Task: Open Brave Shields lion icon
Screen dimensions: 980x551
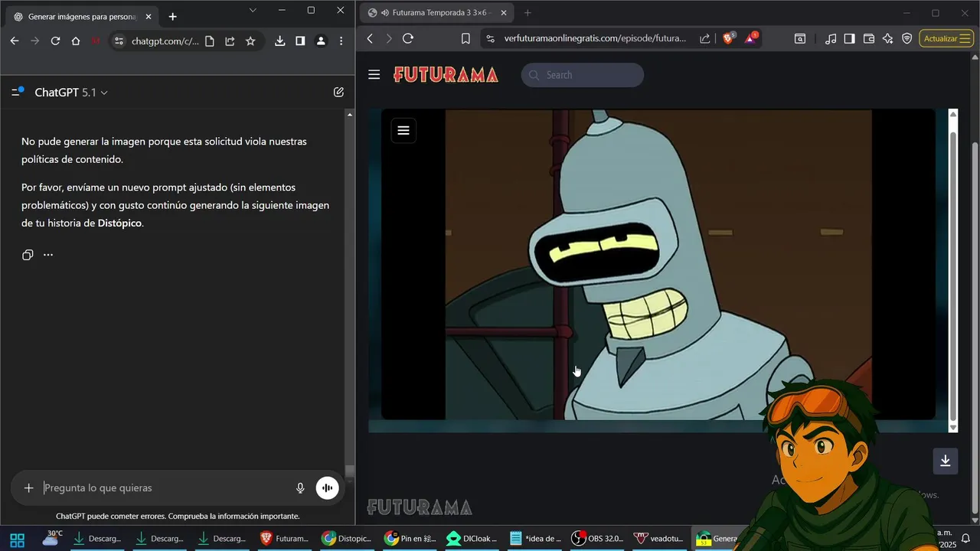Action: click(x=729, y=38)
